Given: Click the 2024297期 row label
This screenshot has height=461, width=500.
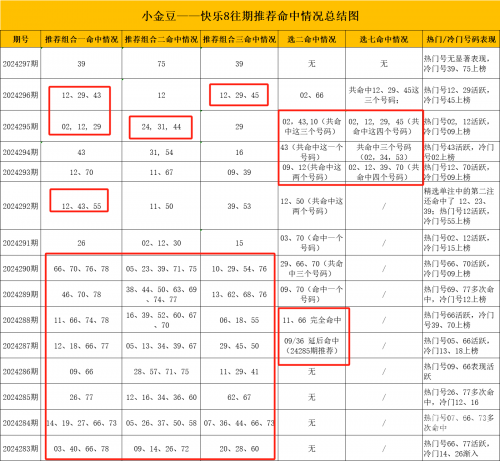Looking at the screenshot, I should coord(21,64).
